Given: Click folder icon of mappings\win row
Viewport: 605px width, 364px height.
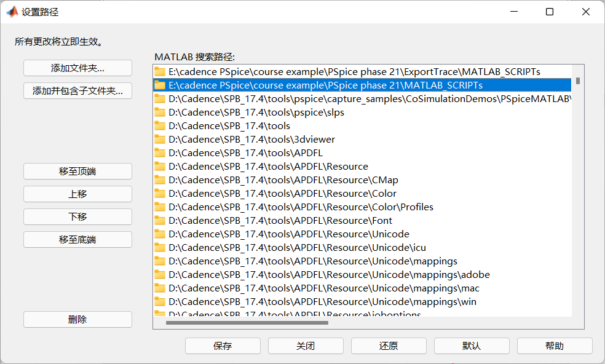Looking at the screenshot, I should click(x=160, y=301).
